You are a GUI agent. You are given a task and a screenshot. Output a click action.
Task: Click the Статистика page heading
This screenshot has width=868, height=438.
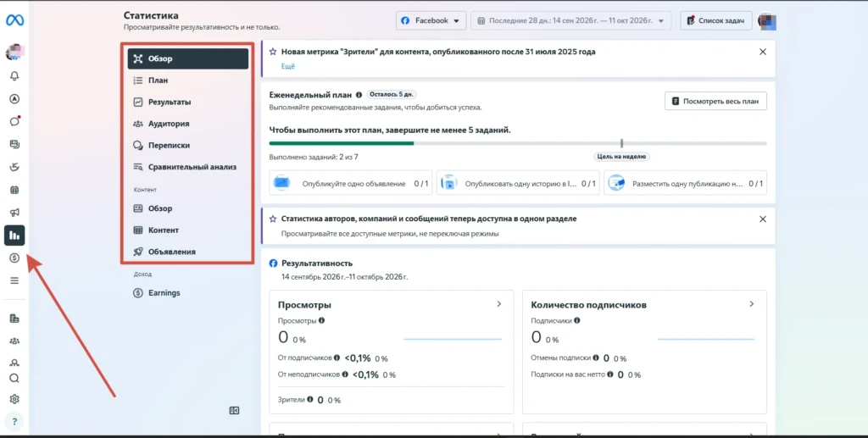151,15
